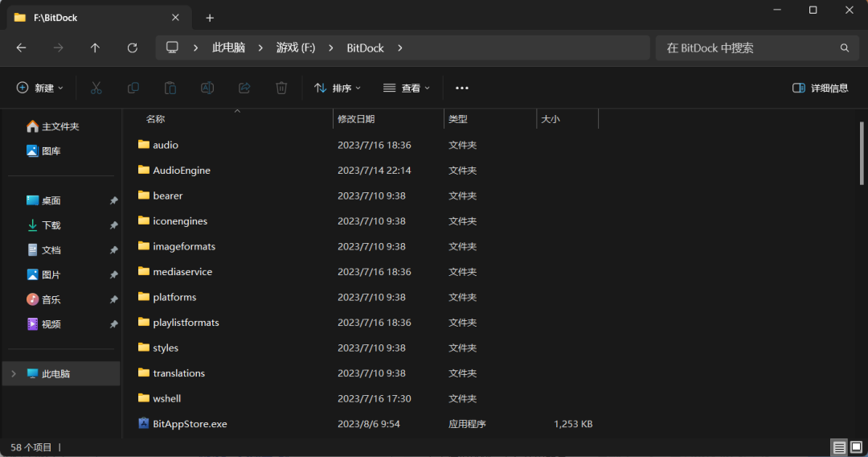Image resolution: width=868 pixels, height=457 pixels.
Task: Open 下载 downloads in sidebar
Action: coord(43,225)
